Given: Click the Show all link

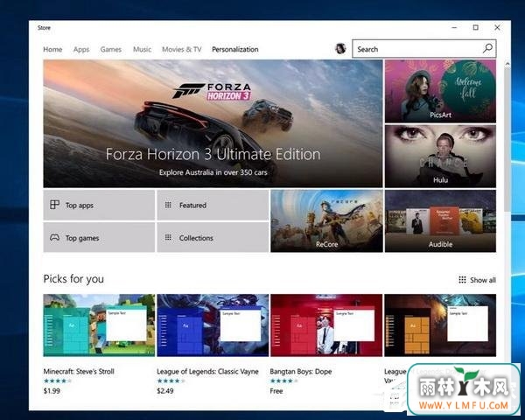Looking at the screenshot, I should pos(477,280).
